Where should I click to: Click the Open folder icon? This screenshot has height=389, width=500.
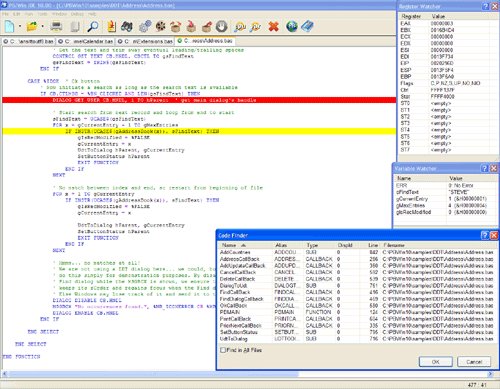32,26
